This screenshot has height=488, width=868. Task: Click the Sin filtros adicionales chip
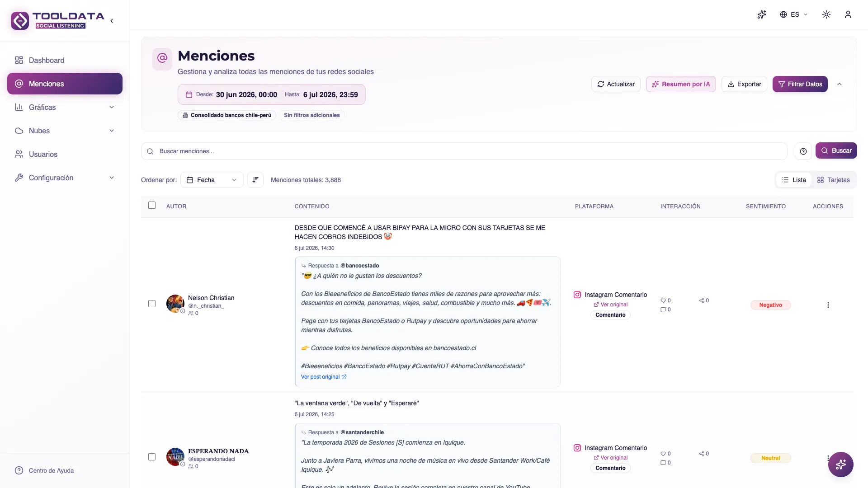tap(311, 115)
